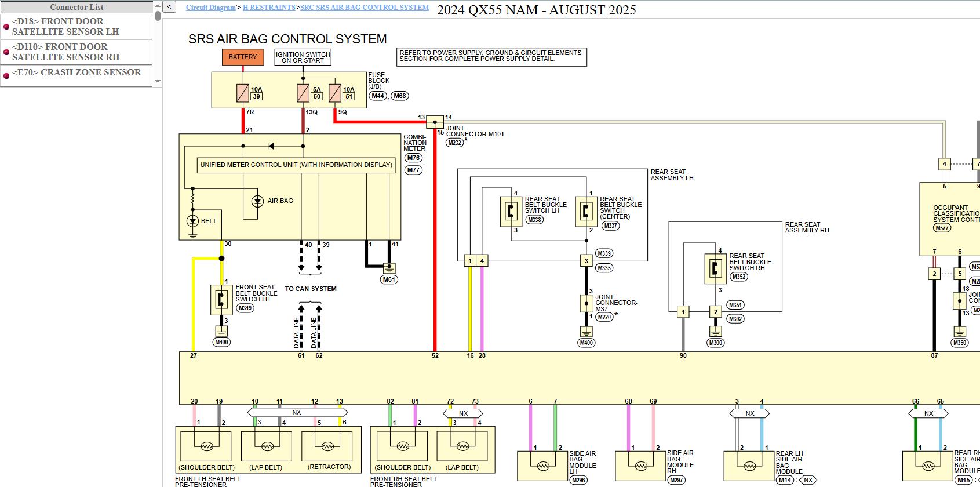980x487 pixels.
Task: Click the M400 ground under front buckle switch
Action: 221,332
